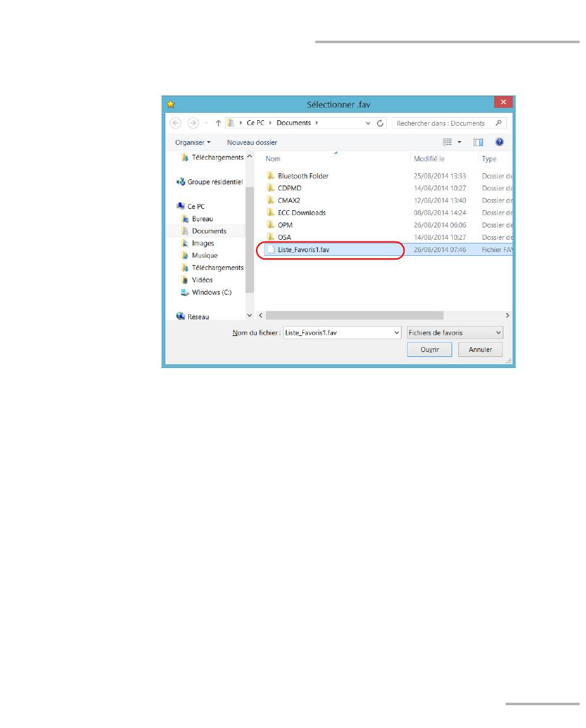
Task: Open the Fichiers de favoris filter dropdown
Action: (x=455, y=332)
